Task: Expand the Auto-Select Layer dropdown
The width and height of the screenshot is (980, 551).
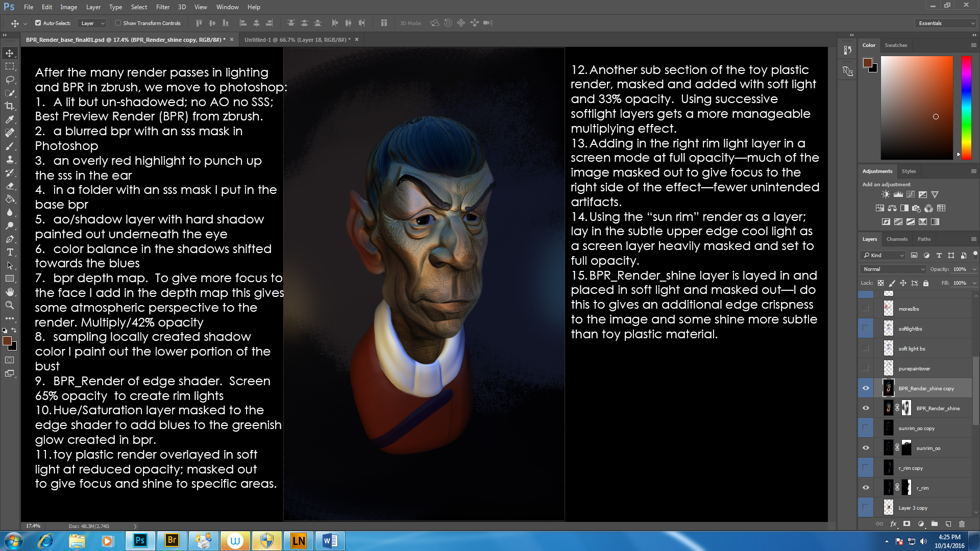Action: click(92, 23)
